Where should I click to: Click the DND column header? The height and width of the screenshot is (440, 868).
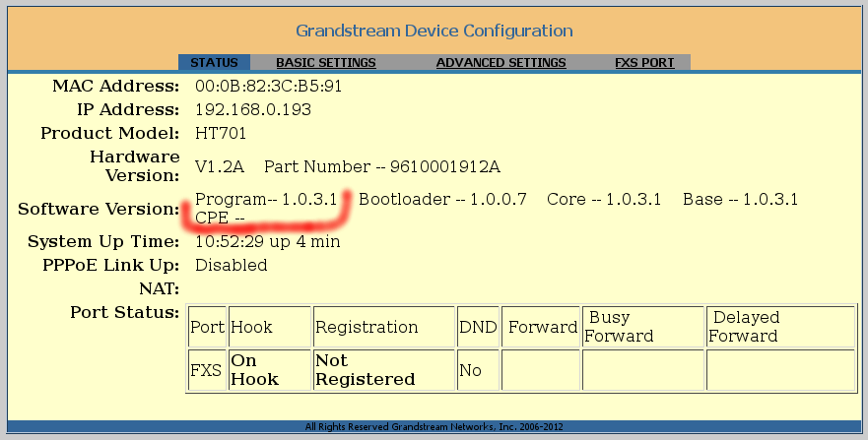click(x=478, y=327)
